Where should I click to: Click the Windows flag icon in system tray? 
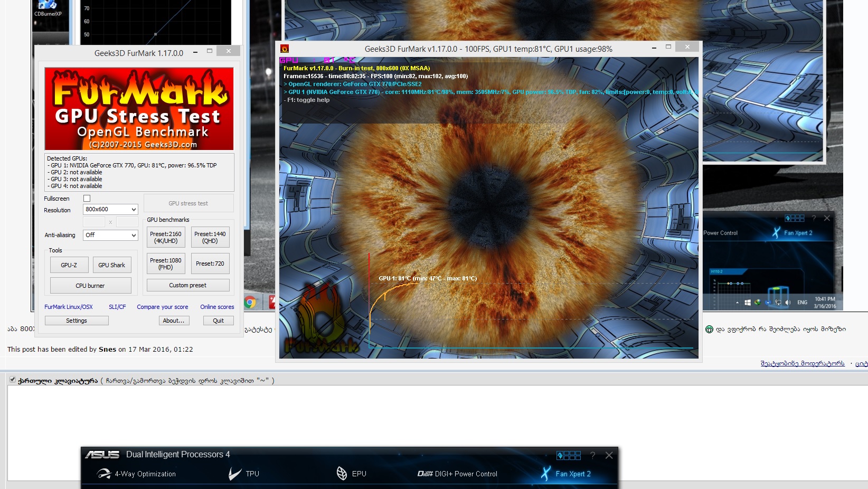click(748, 303)
